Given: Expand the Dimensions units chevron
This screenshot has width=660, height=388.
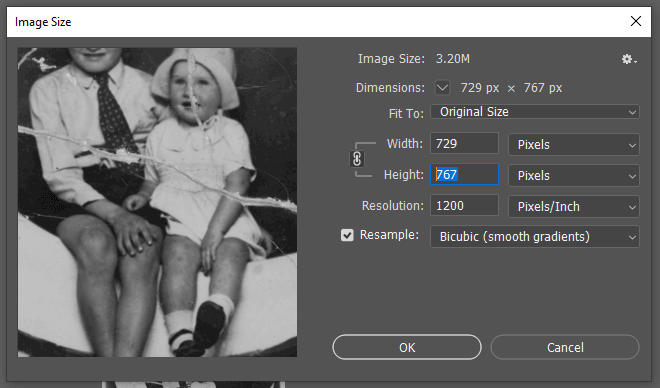Looking at the screenshot, I should tap(442, 88).
